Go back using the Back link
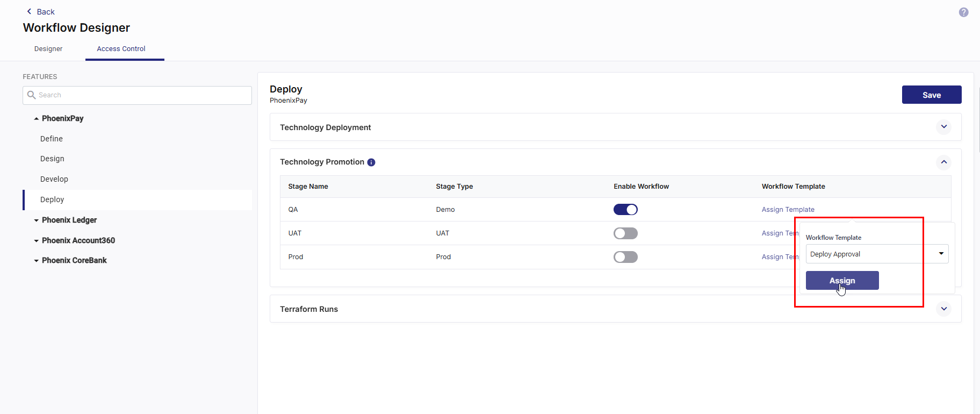This screenshot has height=414, width=980. point(41,12)
